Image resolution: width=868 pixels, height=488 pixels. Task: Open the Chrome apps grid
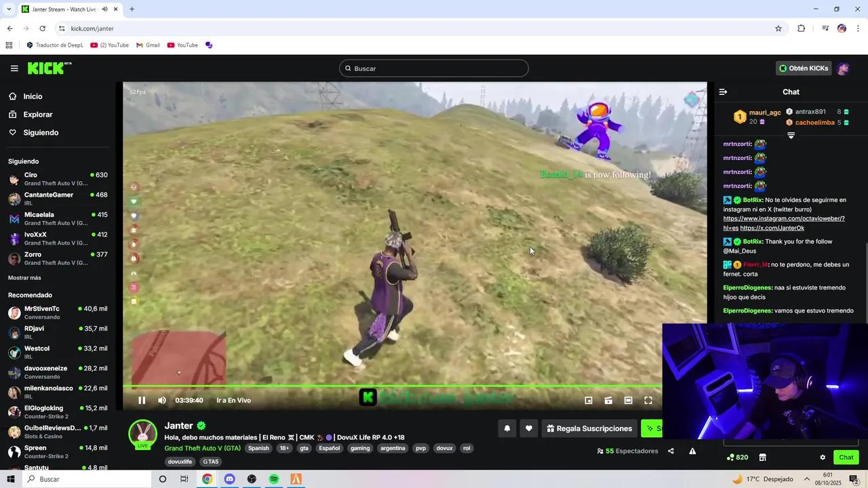point(9,45)
